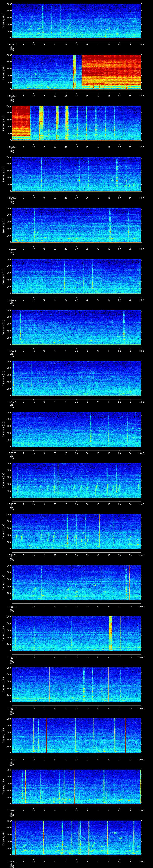Viewport: 153px width, 868px height.
Task: Click the '13:02:00' timestamp label
Action: pyautogui.click(x=12, y=96)
